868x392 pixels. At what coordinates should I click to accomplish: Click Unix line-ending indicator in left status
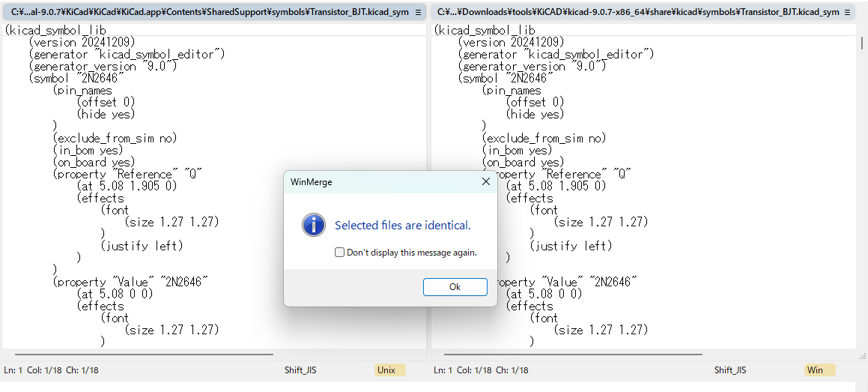(x=389, y=370)
